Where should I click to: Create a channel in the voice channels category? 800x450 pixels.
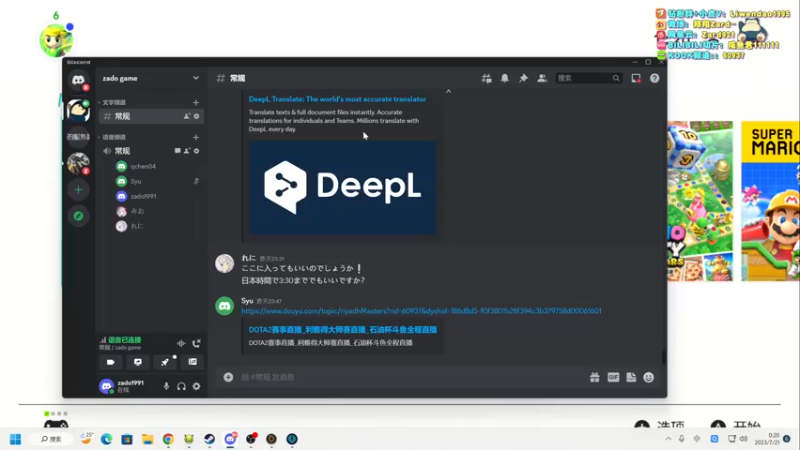pyautogui.click(x=195, y=137)
